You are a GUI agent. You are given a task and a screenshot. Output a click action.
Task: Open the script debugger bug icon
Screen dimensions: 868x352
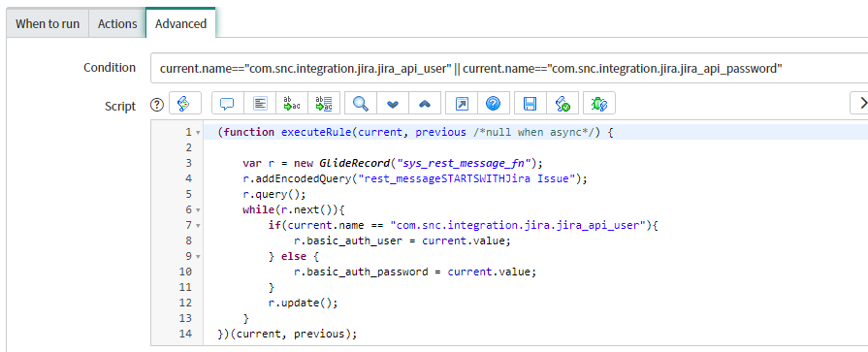[x=599, y=104]
